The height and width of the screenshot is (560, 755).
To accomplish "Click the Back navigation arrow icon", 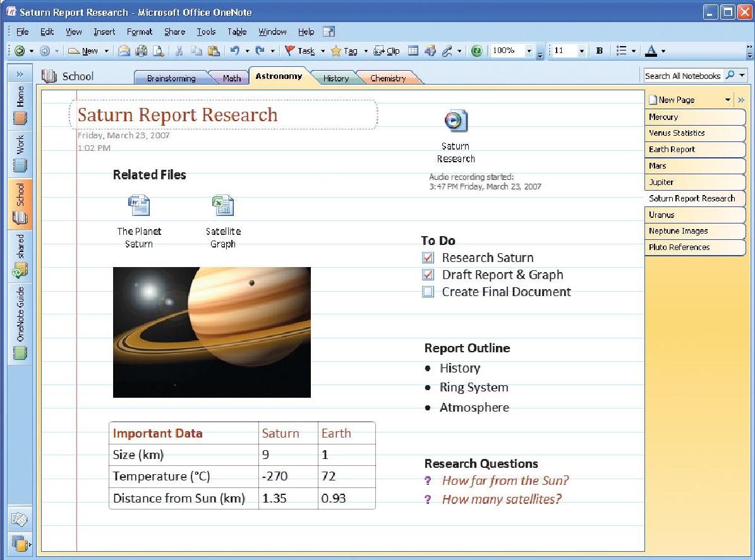I will coord(20,51).
